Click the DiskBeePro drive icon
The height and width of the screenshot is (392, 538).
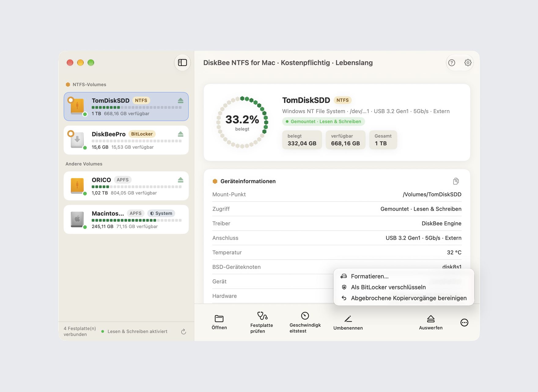(x=77, y=140)
